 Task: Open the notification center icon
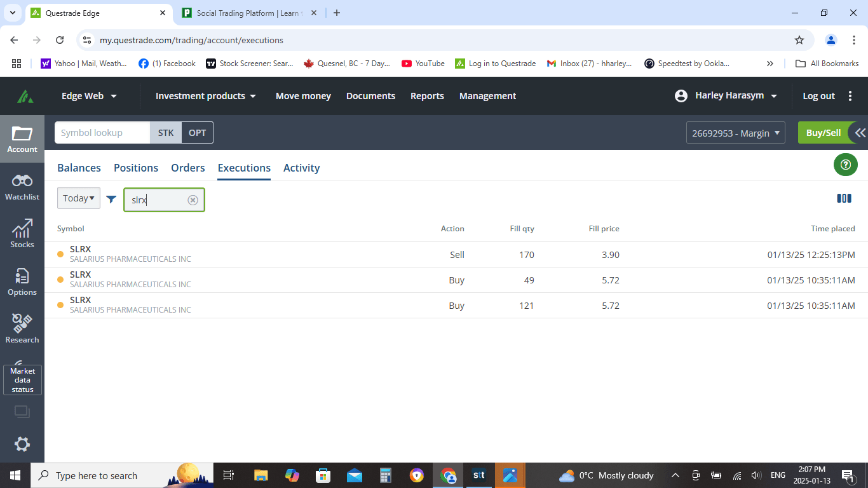pyautogui.click(x=848, y=475)
